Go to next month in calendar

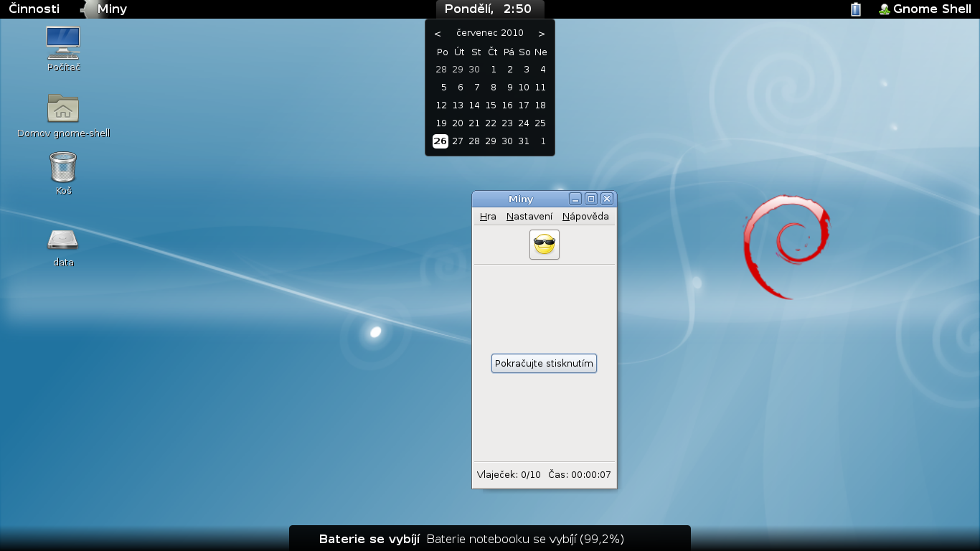point(542,34)
